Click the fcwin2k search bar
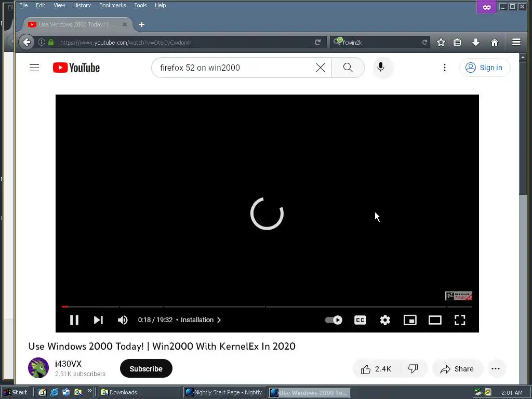The width and height of the screenshot is (532, 399). [x=380, y=43]
